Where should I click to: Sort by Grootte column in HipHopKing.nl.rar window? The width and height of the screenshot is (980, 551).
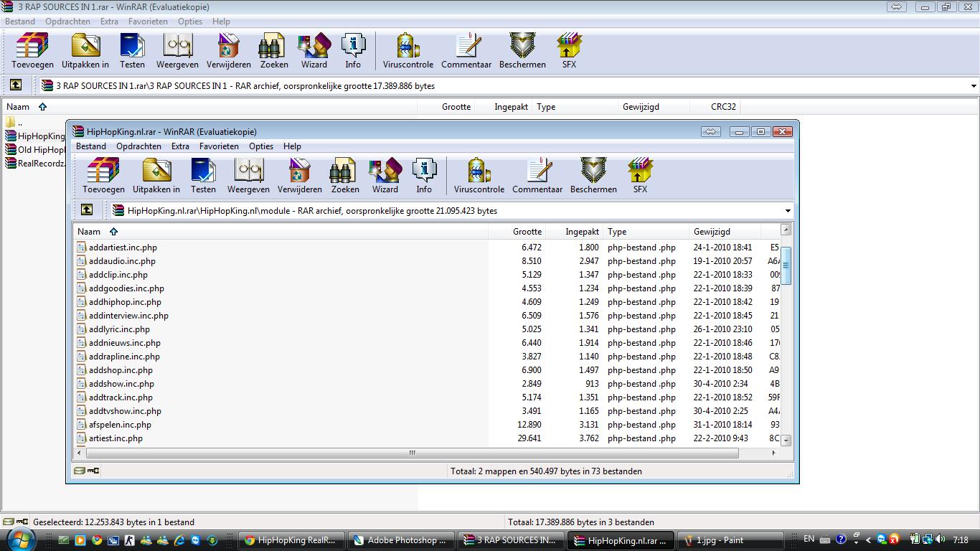[517, 231]
